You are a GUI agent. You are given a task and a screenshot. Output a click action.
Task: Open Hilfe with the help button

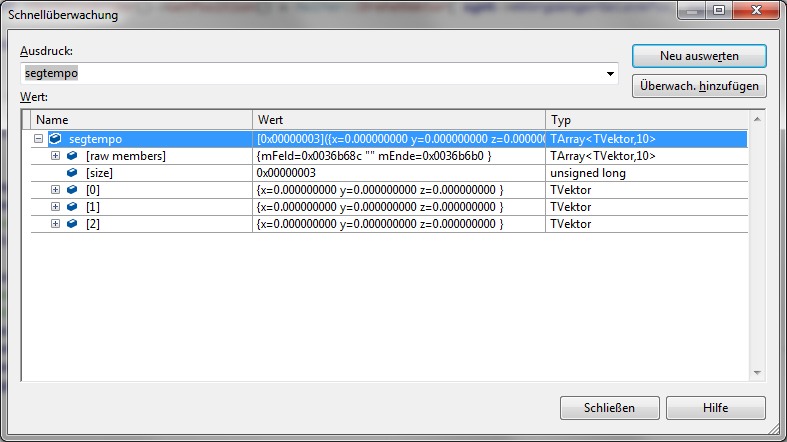click(x=715, y=408)
